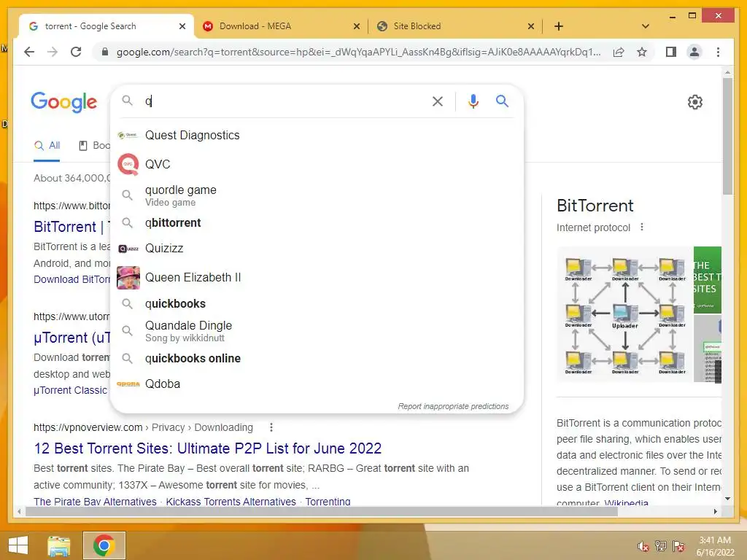Switch to the Download - MEGA tab

[x=281, y=26]
